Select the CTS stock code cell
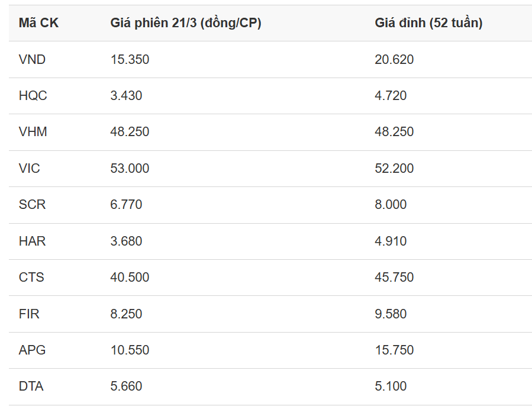 coord(31,277)
